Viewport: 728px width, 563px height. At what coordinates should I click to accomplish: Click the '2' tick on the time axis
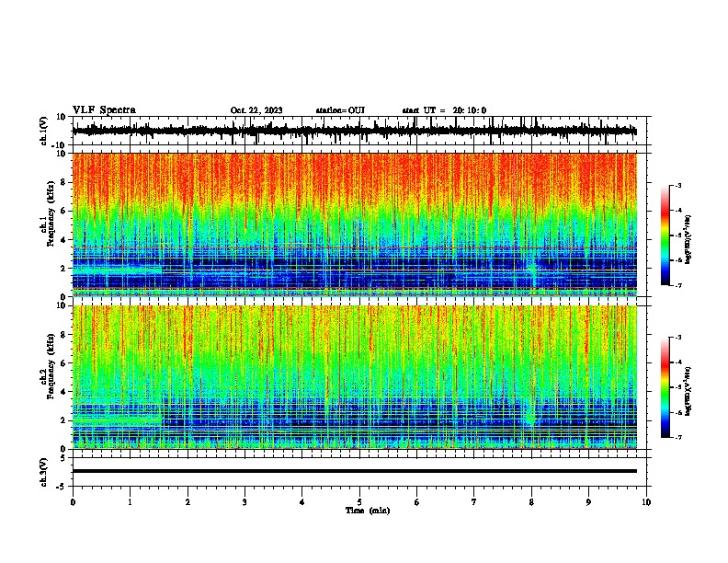coord(188,502)
